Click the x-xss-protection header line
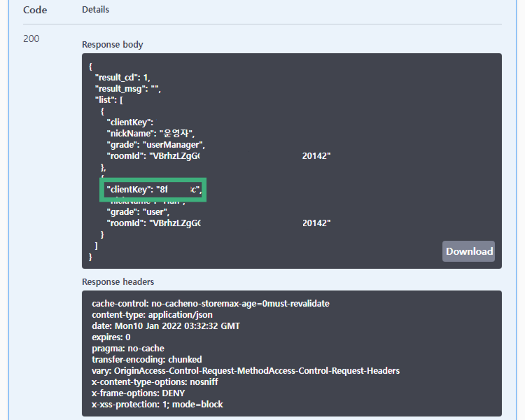Screen dimensions: 525x420 (x=157, y=405)
